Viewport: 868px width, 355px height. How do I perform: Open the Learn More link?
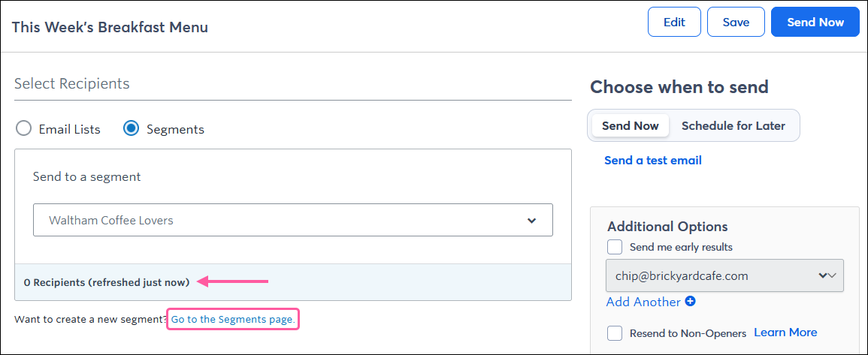(x=785, y=332)
